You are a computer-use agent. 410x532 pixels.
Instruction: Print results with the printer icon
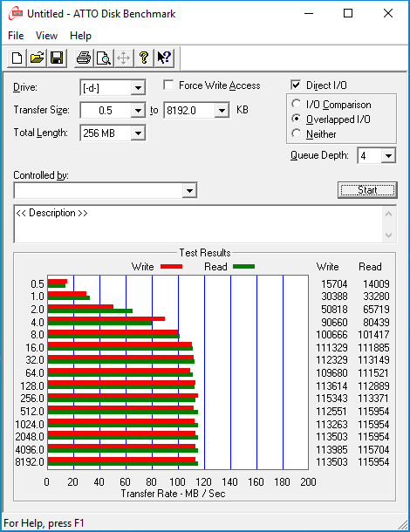[x=84, y=58]
